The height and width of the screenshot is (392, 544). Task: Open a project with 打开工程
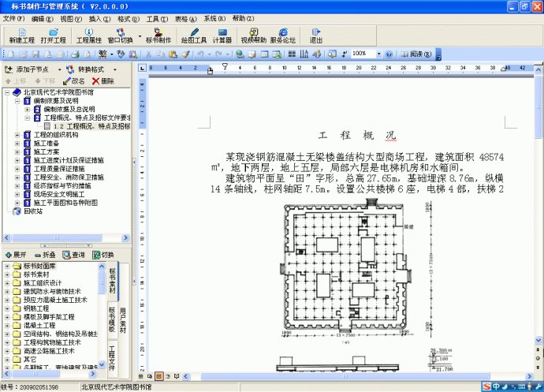click(53, 36)
